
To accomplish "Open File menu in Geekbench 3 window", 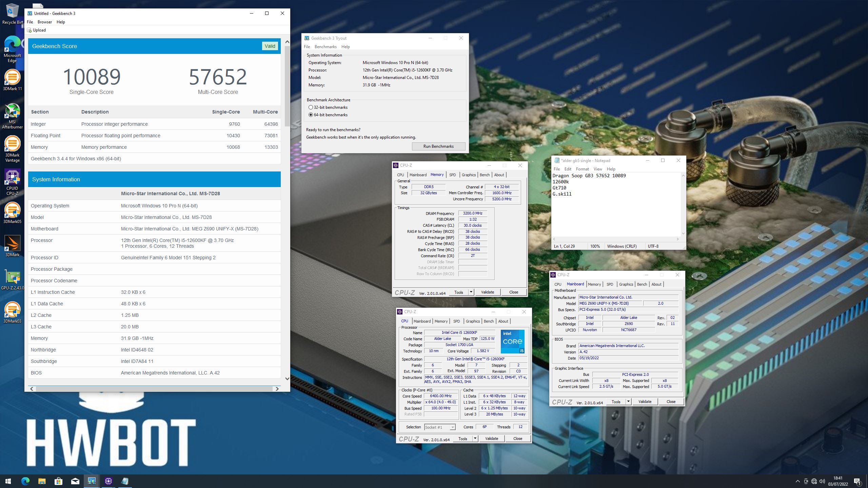I will [x=30, y=22].
